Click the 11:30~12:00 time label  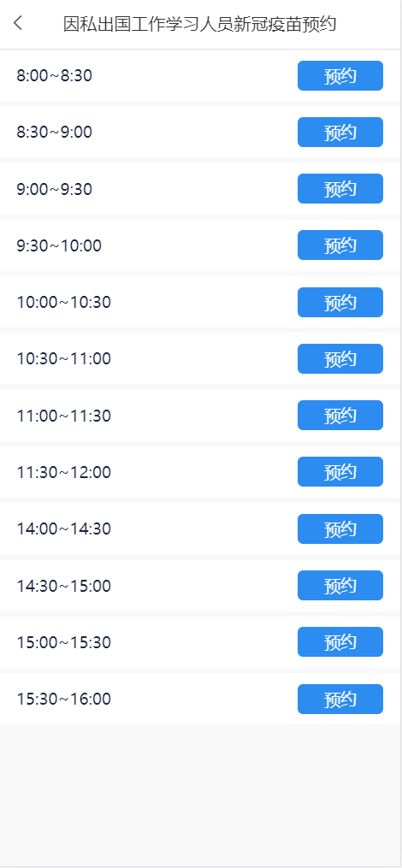tap(63, 472)
